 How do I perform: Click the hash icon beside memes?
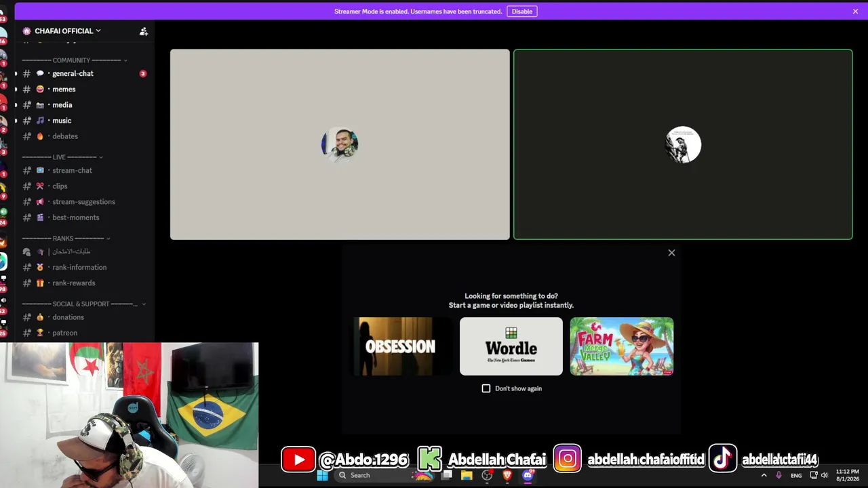[26, 89]
